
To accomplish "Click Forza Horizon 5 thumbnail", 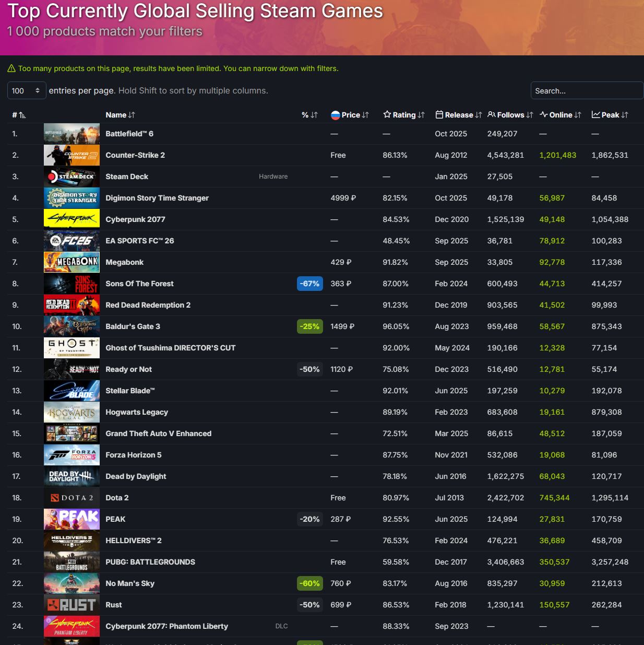I will point(71,455).
